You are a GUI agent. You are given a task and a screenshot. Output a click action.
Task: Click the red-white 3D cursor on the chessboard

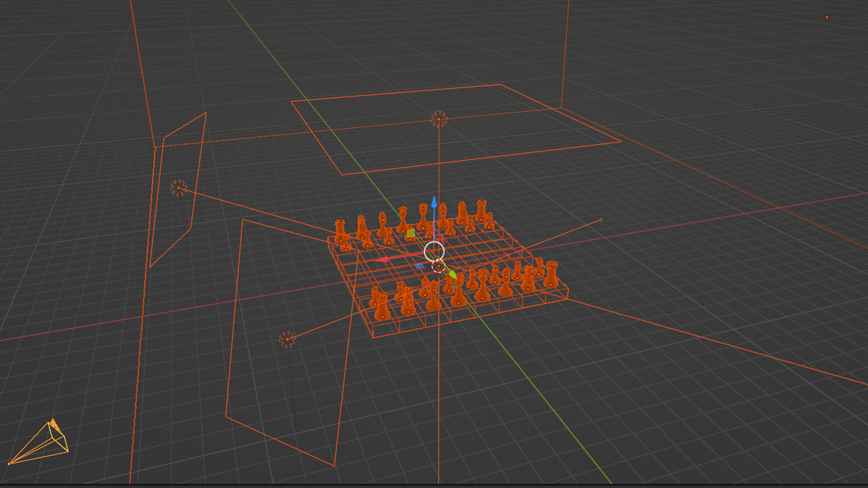[438, 266]
